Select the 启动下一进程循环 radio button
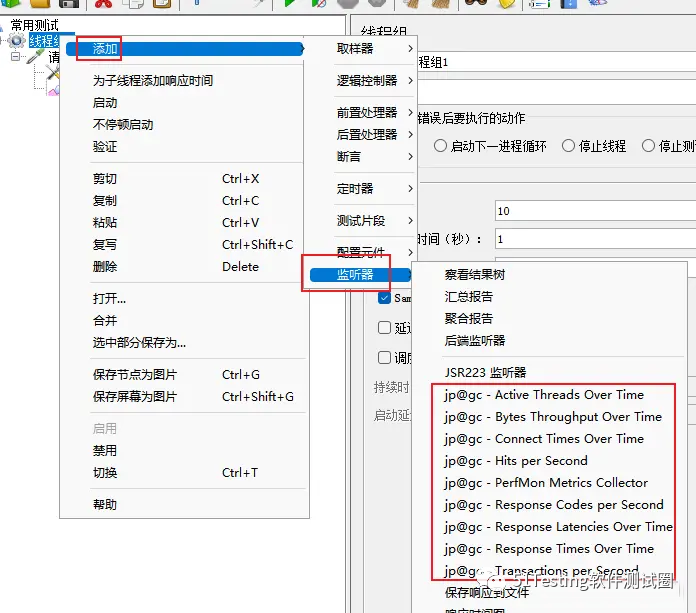The image size is (696, 613). (440, 146)
